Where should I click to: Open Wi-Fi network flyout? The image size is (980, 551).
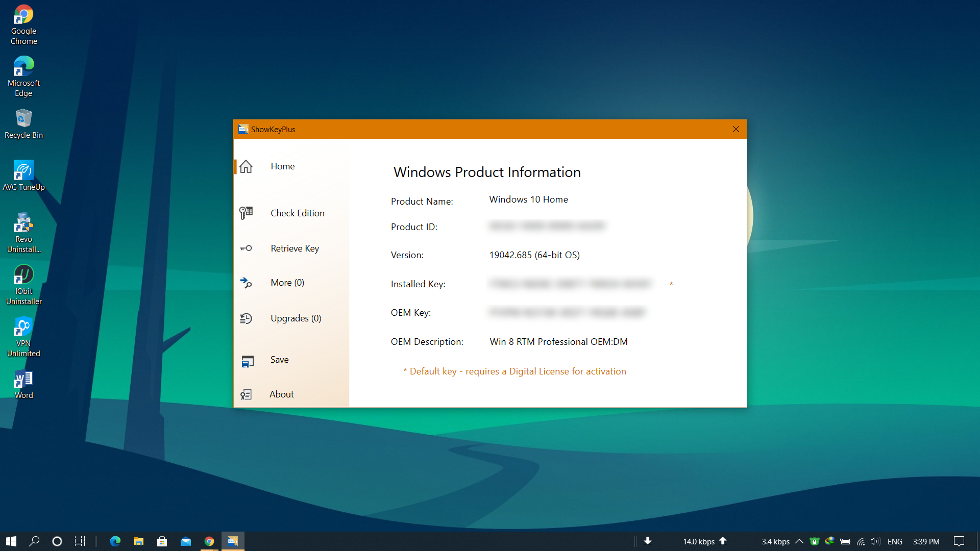861,541
